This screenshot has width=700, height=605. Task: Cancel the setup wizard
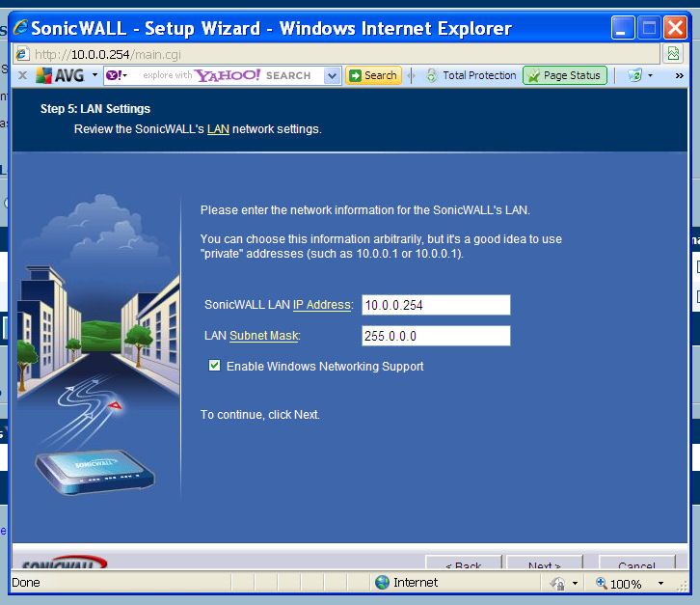coord(636,563)
